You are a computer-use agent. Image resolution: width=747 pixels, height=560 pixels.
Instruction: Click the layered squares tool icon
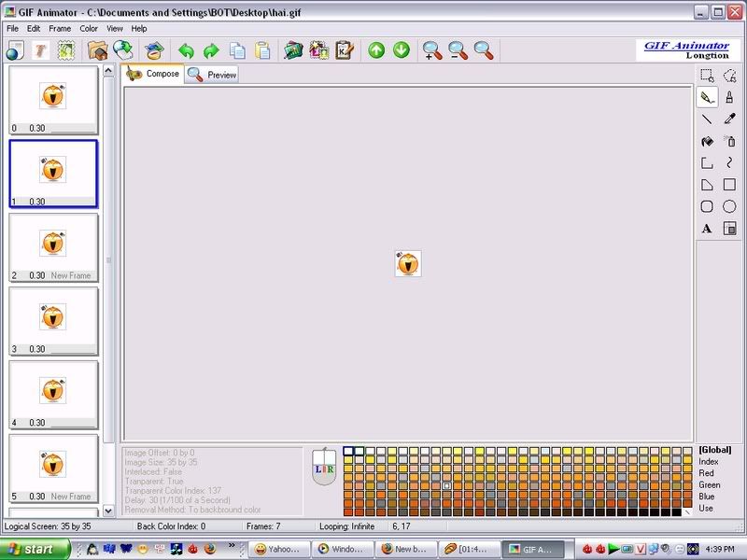(729, 229)
